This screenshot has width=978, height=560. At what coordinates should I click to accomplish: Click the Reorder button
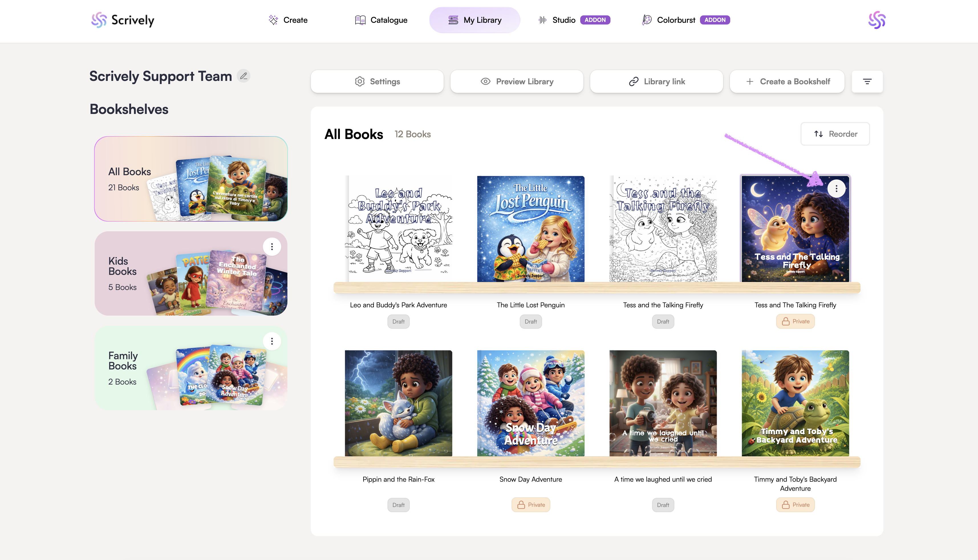coord(835,134)
